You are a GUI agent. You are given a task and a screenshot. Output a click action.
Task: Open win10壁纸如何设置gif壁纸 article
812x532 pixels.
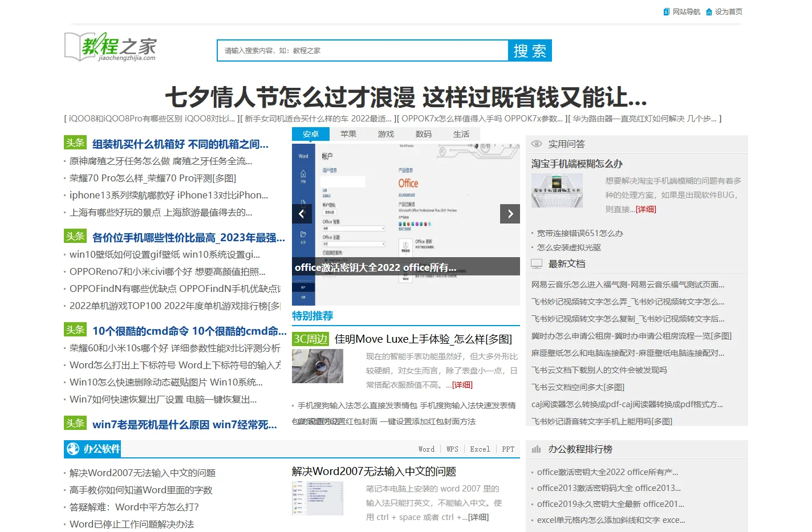pos(165,254)
